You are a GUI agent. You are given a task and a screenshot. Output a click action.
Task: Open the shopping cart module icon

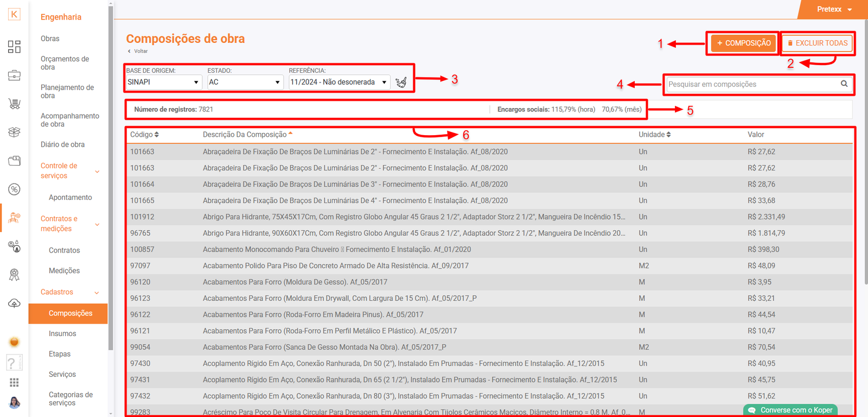pyautogui.click(x=14, y=104)
